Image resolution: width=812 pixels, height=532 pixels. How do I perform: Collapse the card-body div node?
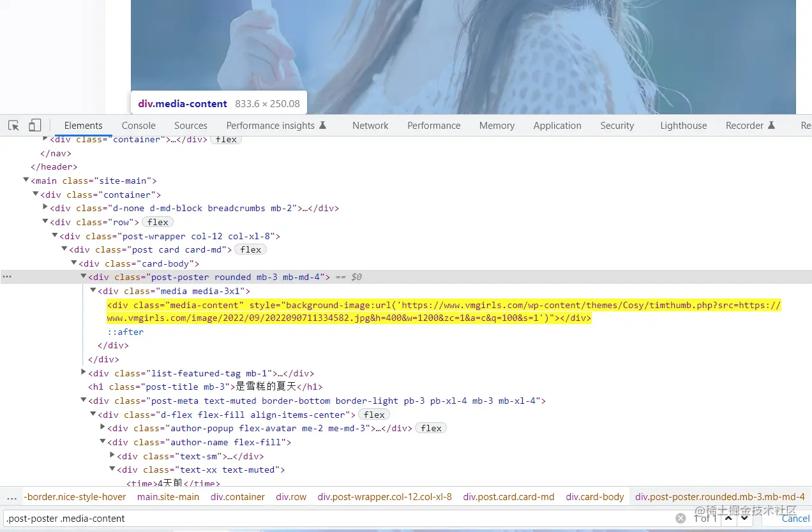(x=74, y=263)
